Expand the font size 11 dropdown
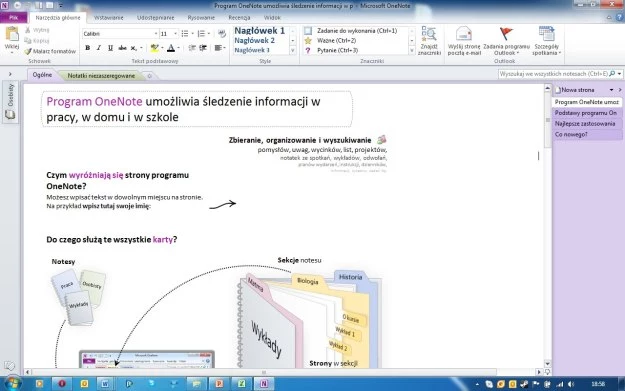Image resolution: width=625 pixels, height=391 pixels. click(175, 34)
